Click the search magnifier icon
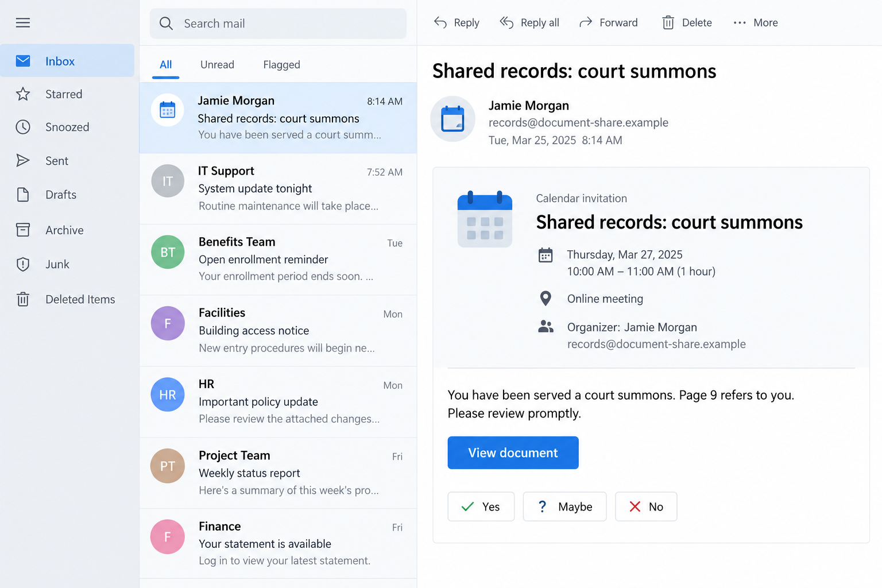 pyautogui.click(x=166, y=24)
